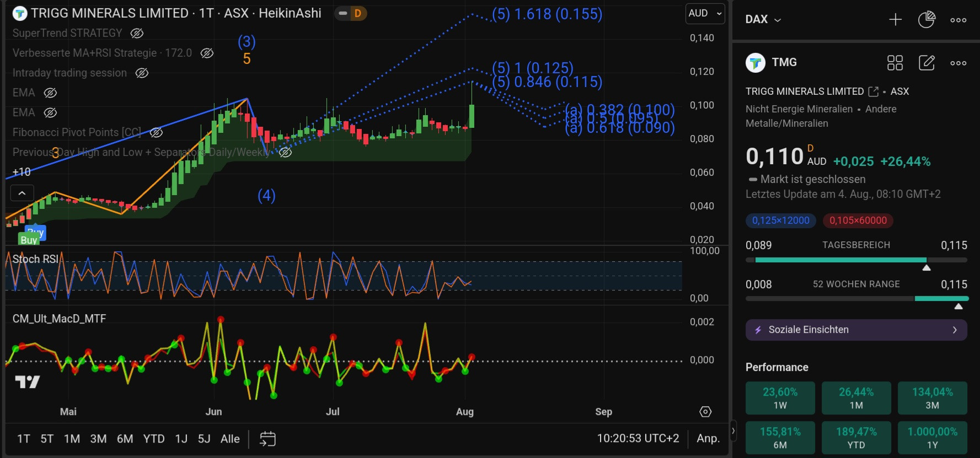Image resolution: width=980 pixels, height=458 pixels.
Task: Collapse the indicator legend with chevron button
Action: [22, 193]
